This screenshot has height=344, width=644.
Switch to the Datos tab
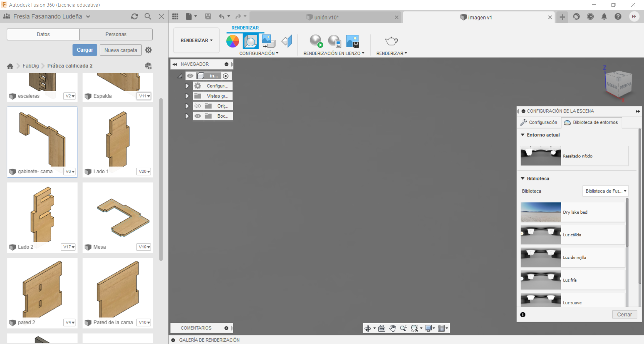pos(43,34)
